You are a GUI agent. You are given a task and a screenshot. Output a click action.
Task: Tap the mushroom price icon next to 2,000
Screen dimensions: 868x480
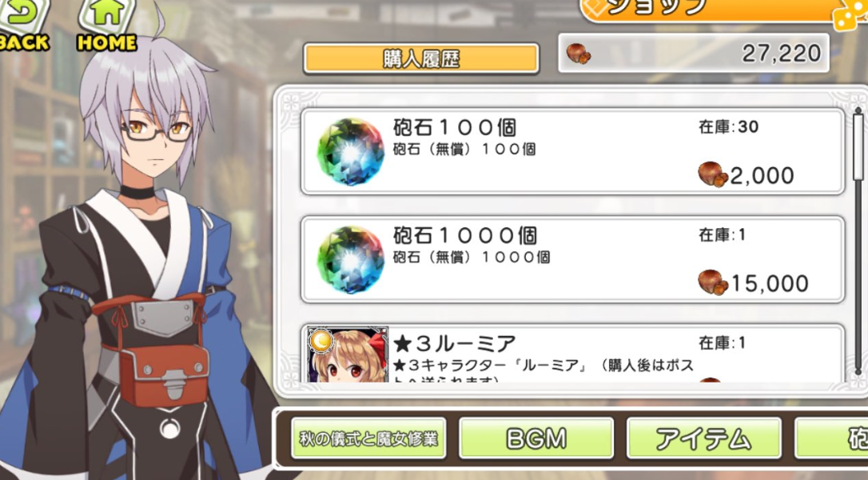pyautogui.click(x=712, y=174)
